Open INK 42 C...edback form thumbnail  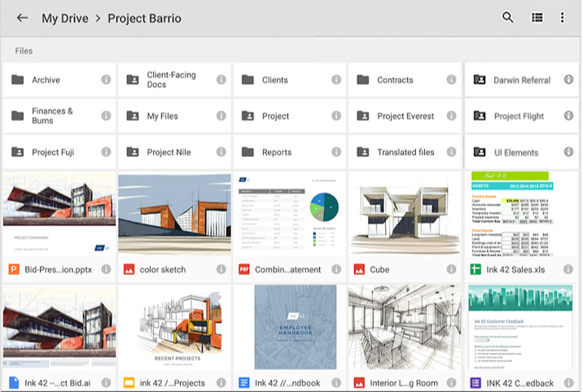522,327
